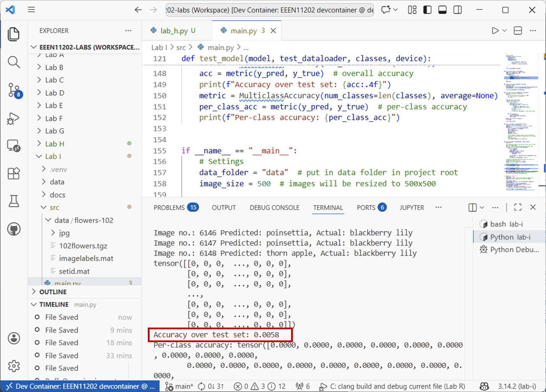
Task: Open the Search view in activity bar
Action: [14, 62]
